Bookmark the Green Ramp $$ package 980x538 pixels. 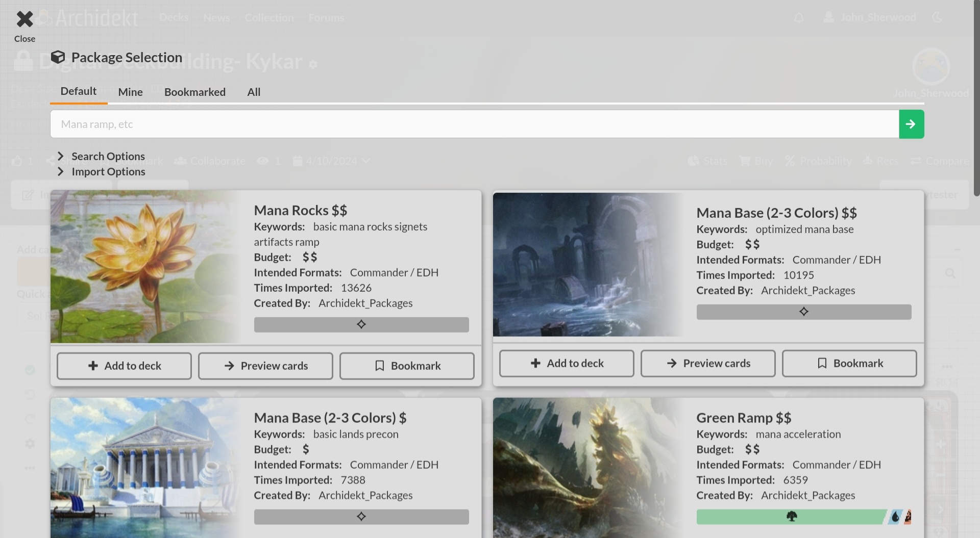pos(849,535)
